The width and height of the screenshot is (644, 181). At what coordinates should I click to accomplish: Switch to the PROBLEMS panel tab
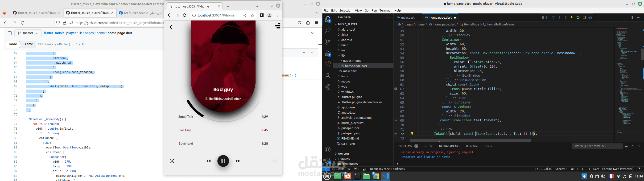pos(405,146)
